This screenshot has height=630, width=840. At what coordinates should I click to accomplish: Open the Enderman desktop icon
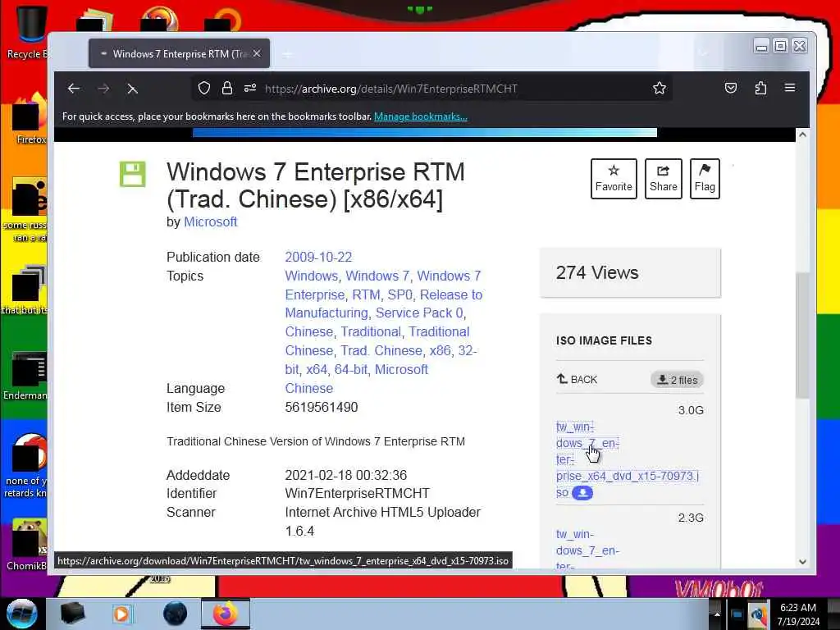27,375
